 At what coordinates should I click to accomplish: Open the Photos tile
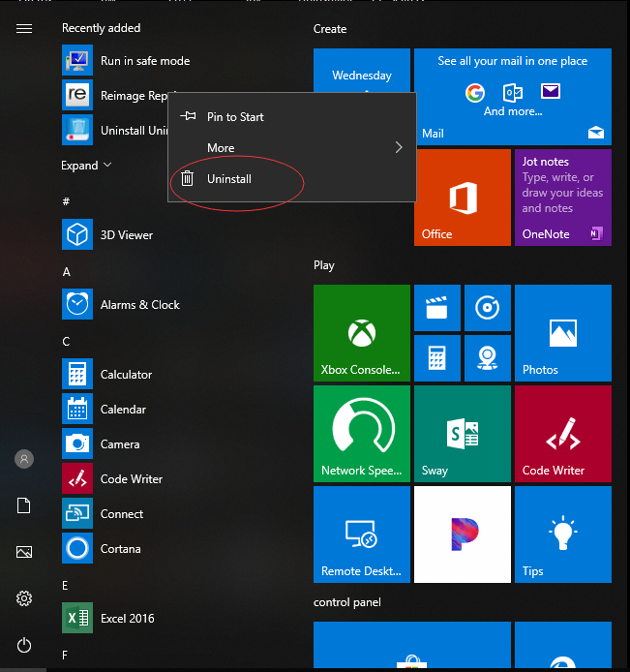coord(563,333)
